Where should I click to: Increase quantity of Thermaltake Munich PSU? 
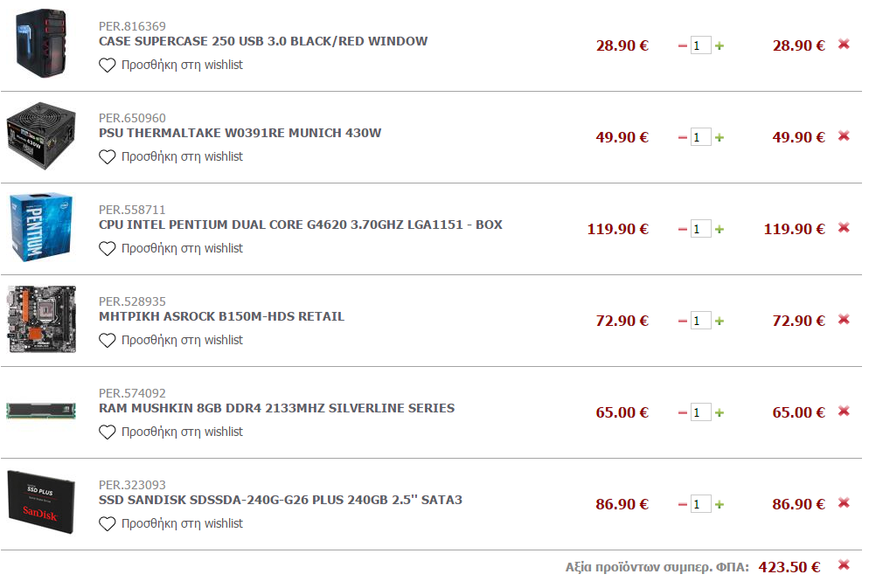click(x=720, y=137)
